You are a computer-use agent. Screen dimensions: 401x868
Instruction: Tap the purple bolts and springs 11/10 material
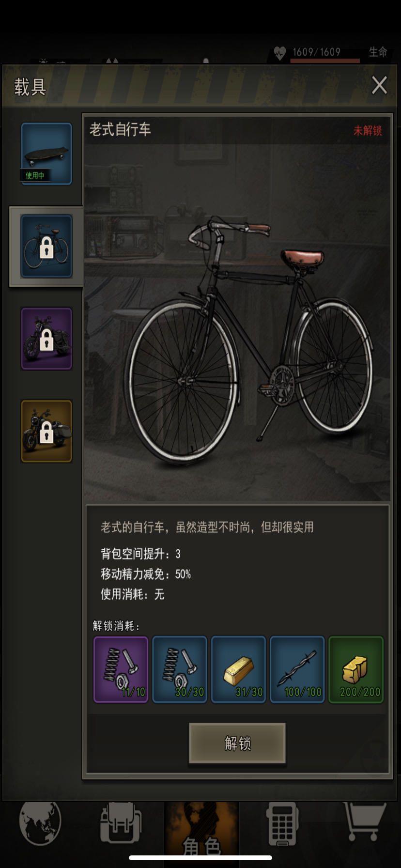coord(121,669)
